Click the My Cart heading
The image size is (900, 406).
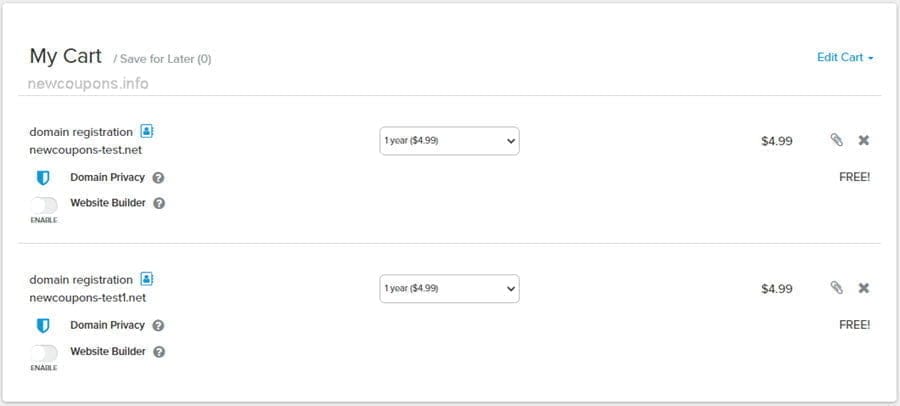pyautogui.click(x=65, y=56)
